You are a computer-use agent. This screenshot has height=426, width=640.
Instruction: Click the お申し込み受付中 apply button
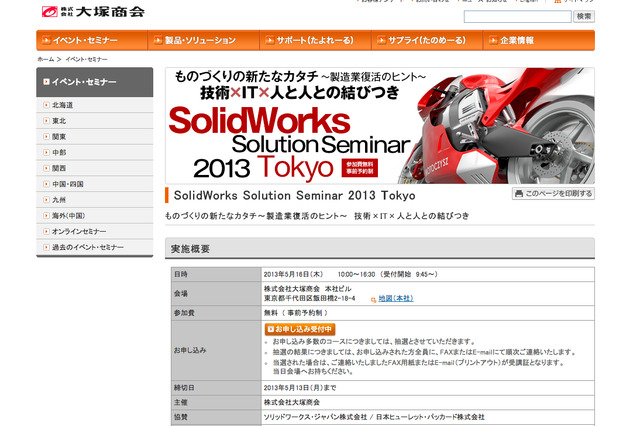tap(300, 329)
